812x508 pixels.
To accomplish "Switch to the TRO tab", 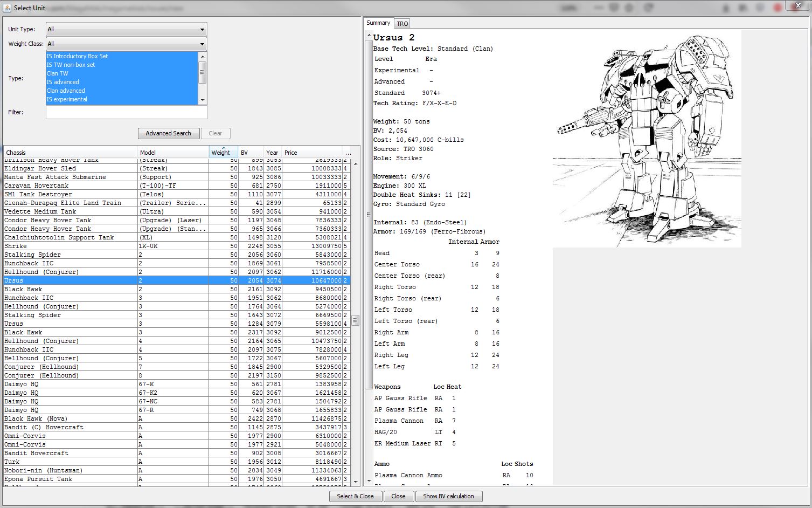I will pyautogui.click(x=402, y=23).
